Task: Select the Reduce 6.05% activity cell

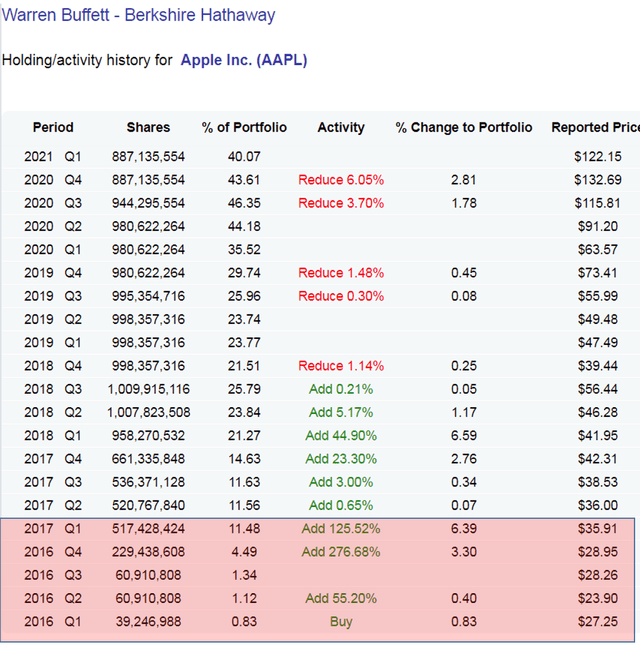Action: click(x=341, y=180)
